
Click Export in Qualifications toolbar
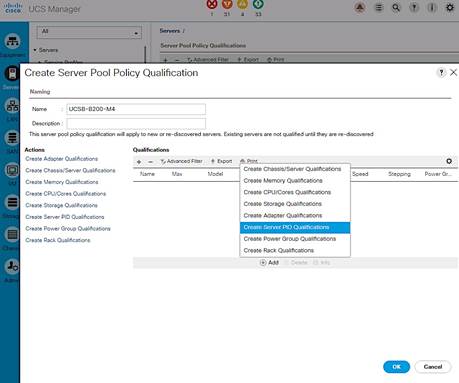[x=221, y=161]
